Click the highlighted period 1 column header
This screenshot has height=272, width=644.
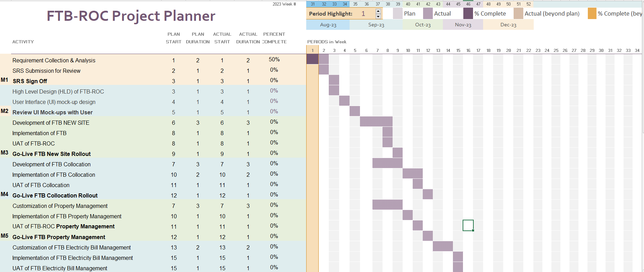(312, 51)
